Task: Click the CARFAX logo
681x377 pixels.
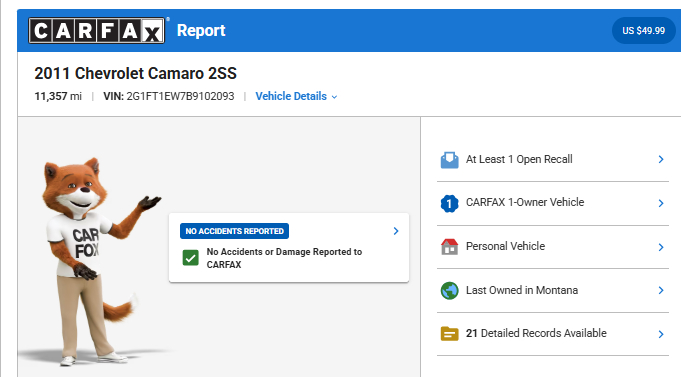Action: (x=96, y=30)
